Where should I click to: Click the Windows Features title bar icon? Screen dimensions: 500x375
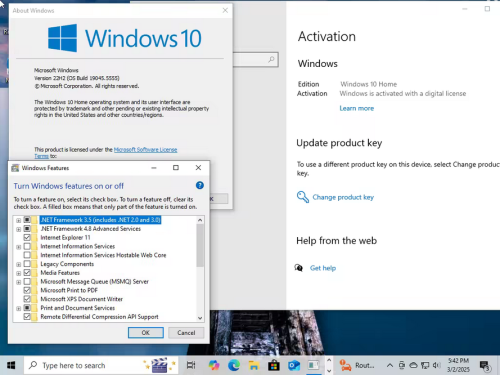coord(15,168)
